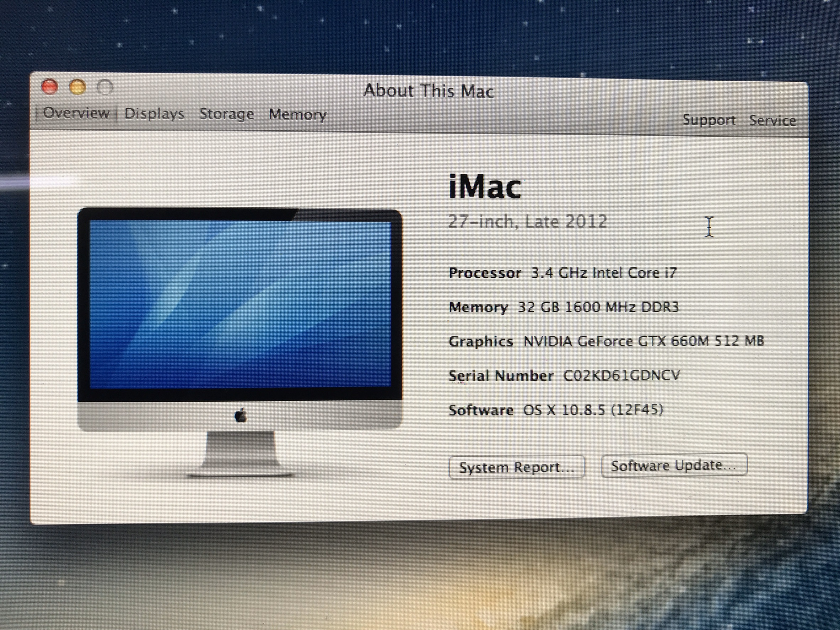Screen dimensions: 840x630
Task: Click the 27-inch, Late 2012 model text
Action: [527, 221]
